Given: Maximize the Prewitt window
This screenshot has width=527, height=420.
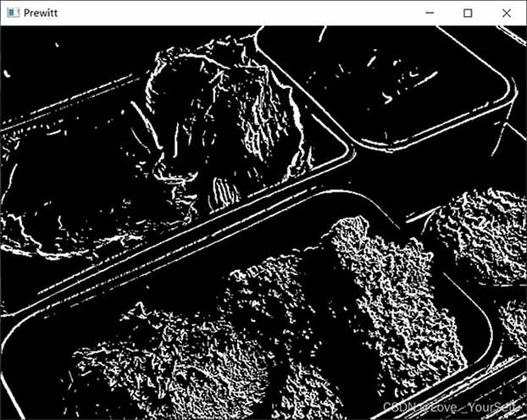Looking at the screenshot, I should [x=468, y=13].
